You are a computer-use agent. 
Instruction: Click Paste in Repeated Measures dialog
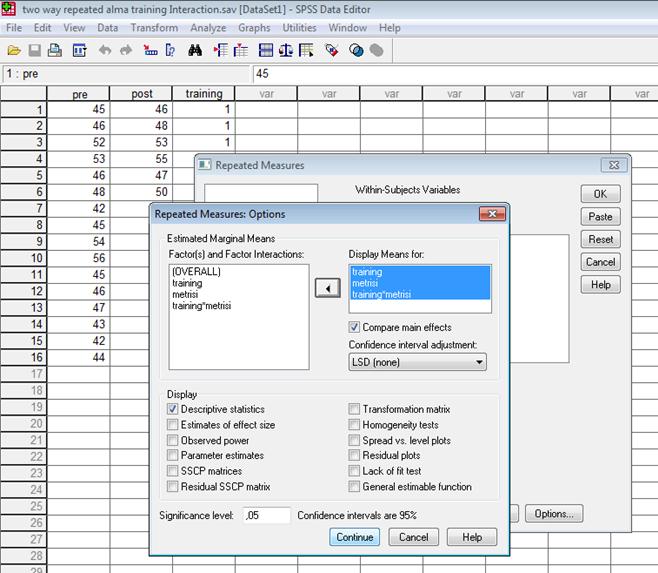tap(601, 217)
